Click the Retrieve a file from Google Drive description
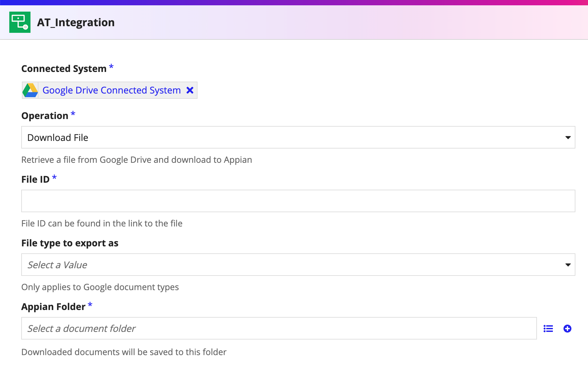This screenshot has width=588, height=374. point(137,160)
